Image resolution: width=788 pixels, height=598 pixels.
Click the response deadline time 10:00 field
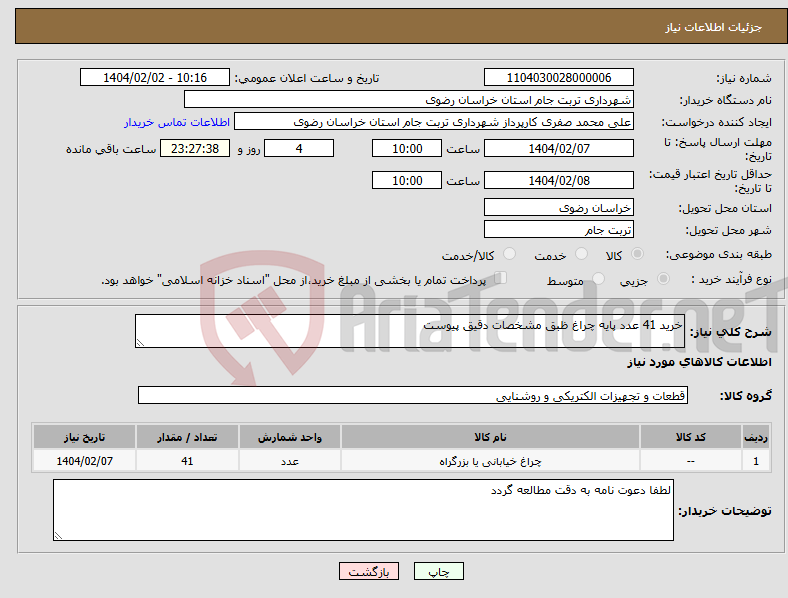pos(407,149)
